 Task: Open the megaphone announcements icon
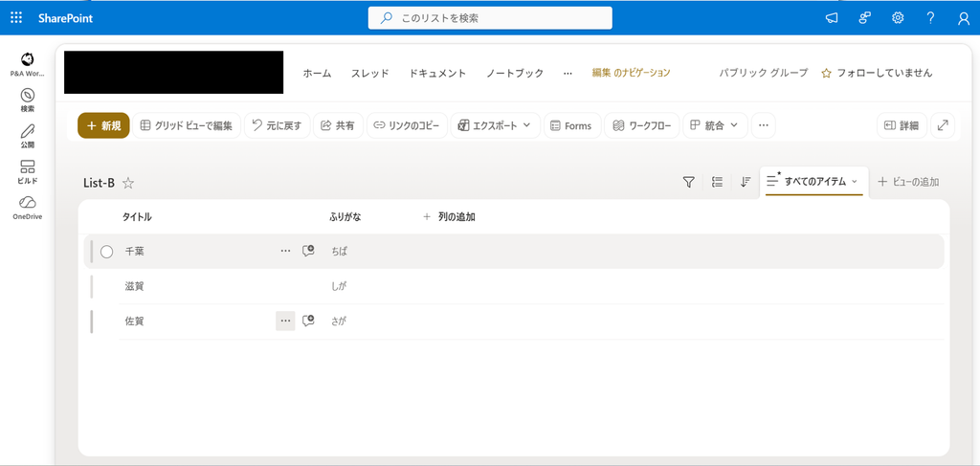pyautogui.click(x=832, y=18)
